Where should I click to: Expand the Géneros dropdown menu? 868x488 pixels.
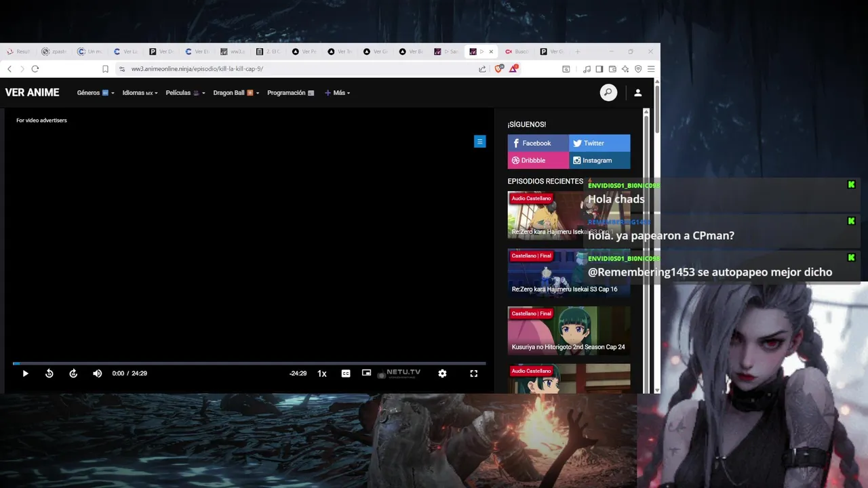tap(96, 93)
